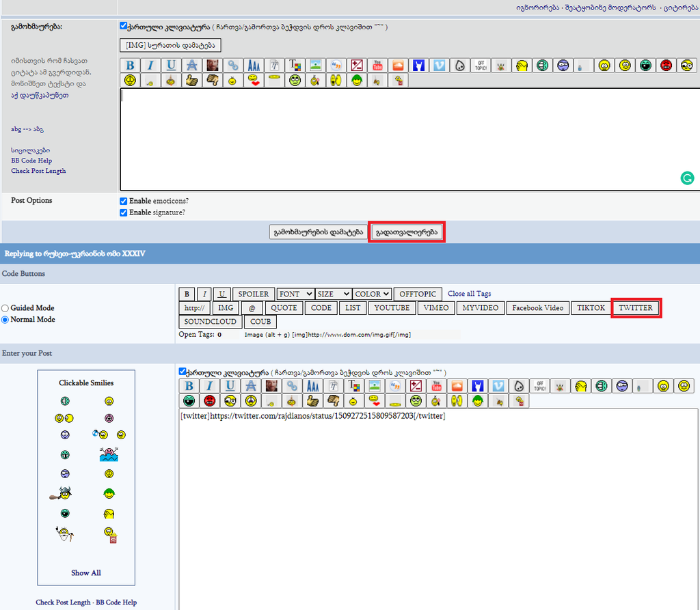Screen dimensions: 700x610
Task: Expand the SIZE dropdown
Action: [x=334, y=294]
